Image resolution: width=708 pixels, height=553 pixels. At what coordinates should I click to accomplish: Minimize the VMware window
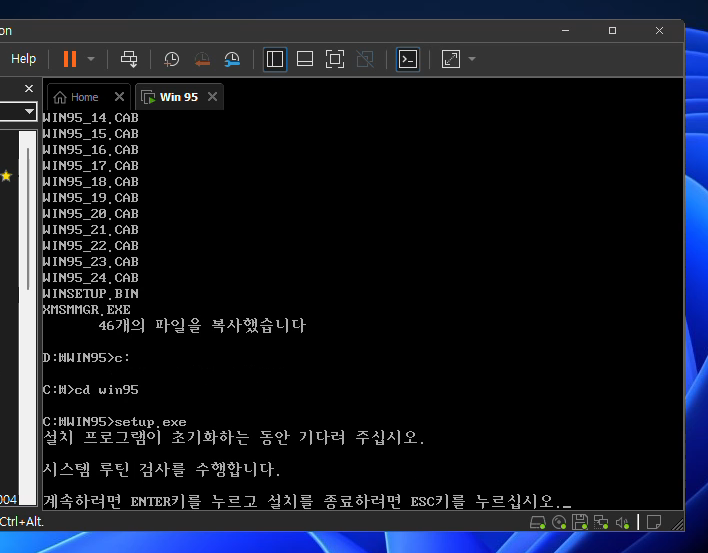[565, 31]
